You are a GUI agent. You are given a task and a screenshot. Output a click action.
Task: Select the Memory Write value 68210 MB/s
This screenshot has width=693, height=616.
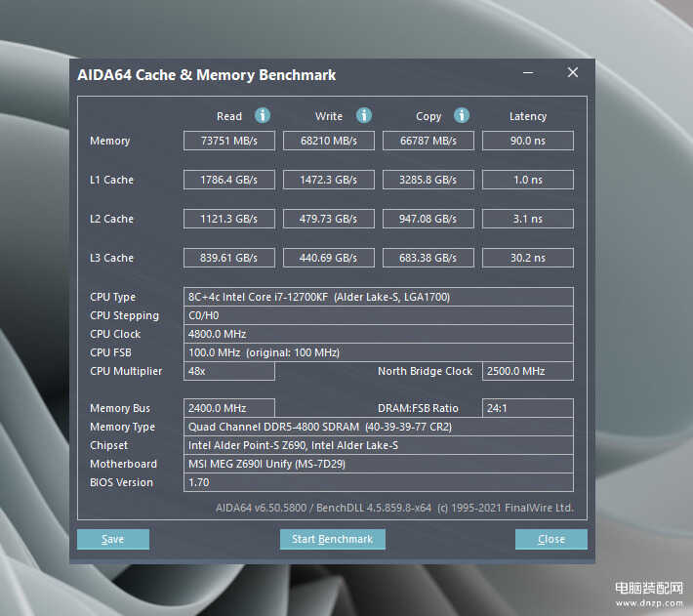[x=329, y=141]
